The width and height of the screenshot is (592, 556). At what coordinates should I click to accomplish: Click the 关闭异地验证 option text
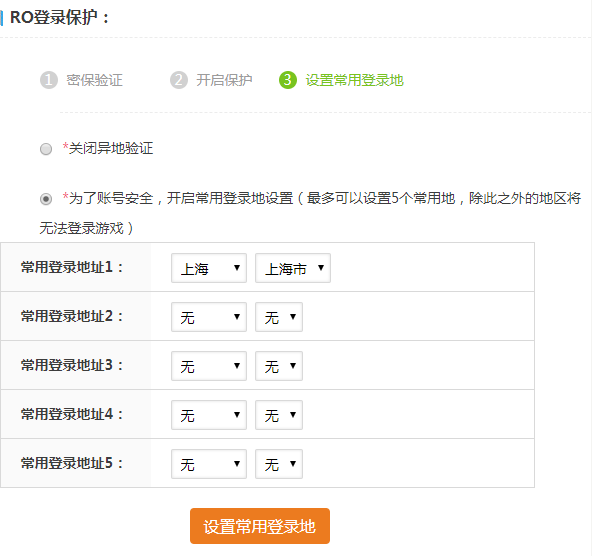point(111,148)
